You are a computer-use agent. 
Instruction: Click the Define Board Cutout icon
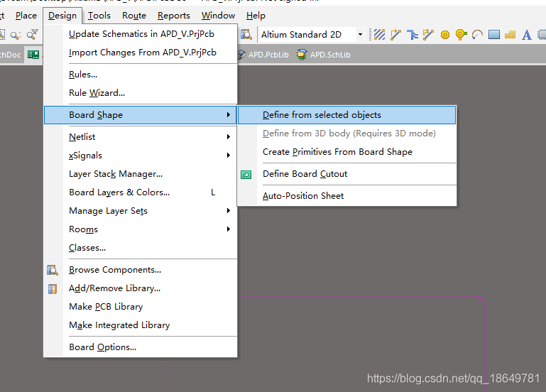coord(246,174)
